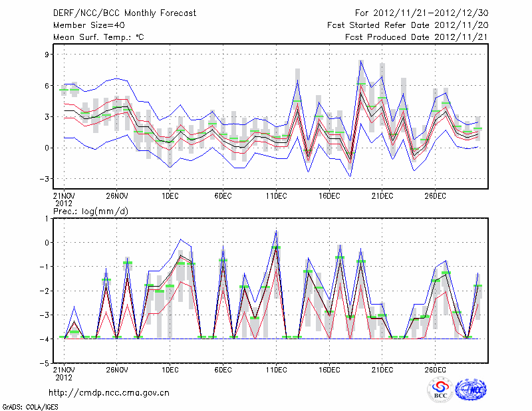Image resolution: width=532 pixels, height=411 pixels.
Task: Click 1DEC tick under the temperature chart
Action: (170, 196)
